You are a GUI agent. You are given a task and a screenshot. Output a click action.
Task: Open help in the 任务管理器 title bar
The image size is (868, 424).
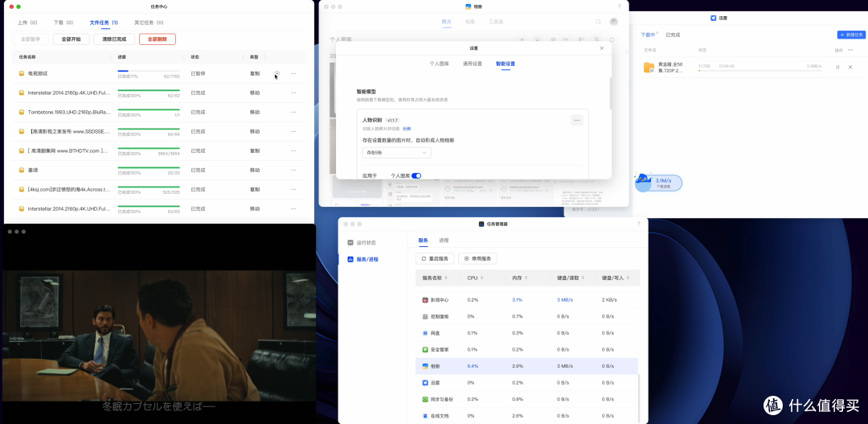(638, 224)
